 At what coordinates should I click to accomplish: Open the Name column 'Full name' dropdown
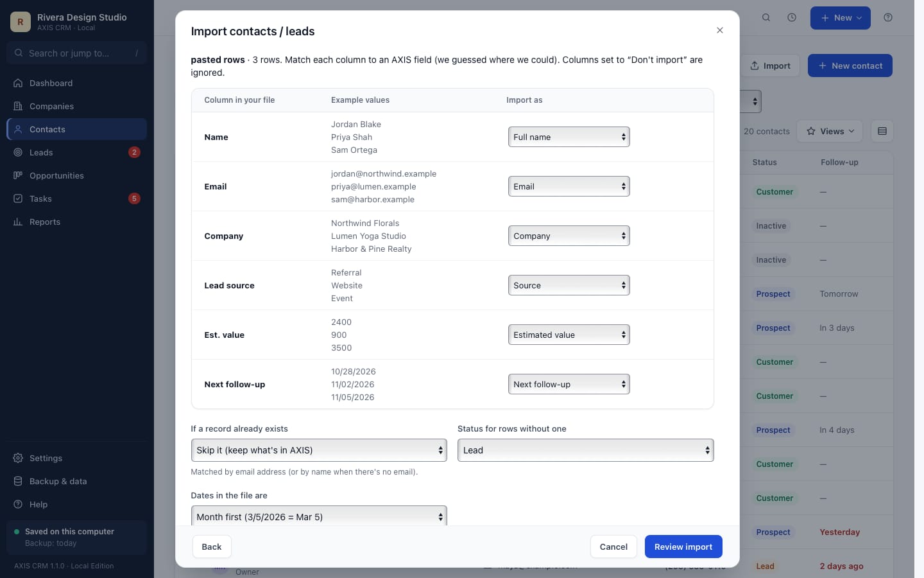click(569, 137)
